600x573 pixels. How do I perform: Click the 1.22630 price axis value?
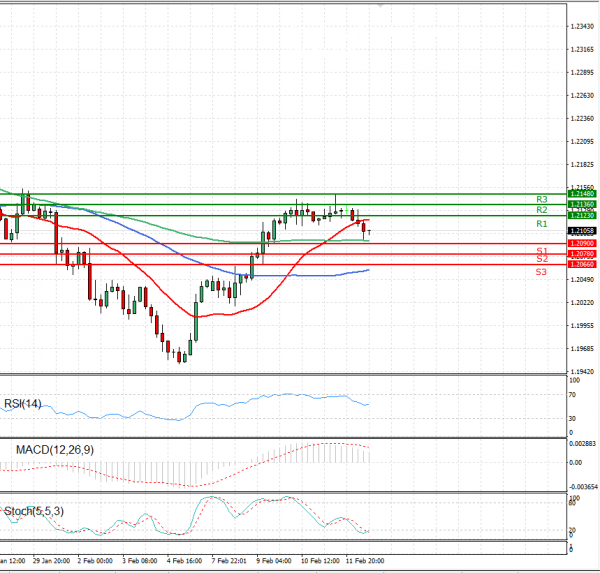click(x=582, y=95)
